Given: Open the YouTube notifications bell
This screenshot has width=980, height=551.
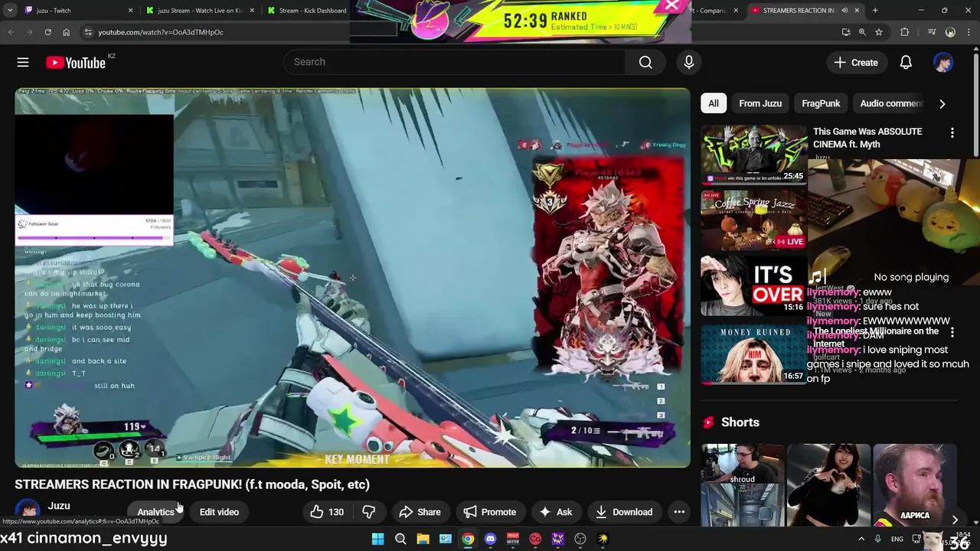Looking at the screenshot, I should click(906, 62).
